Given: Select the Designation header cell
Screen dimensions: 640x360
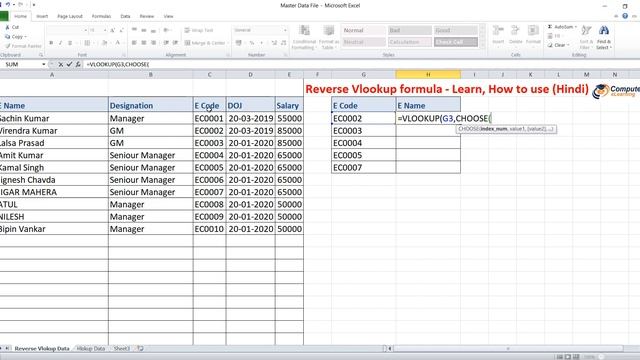Looking at the screenshot, I should point(151,105).
